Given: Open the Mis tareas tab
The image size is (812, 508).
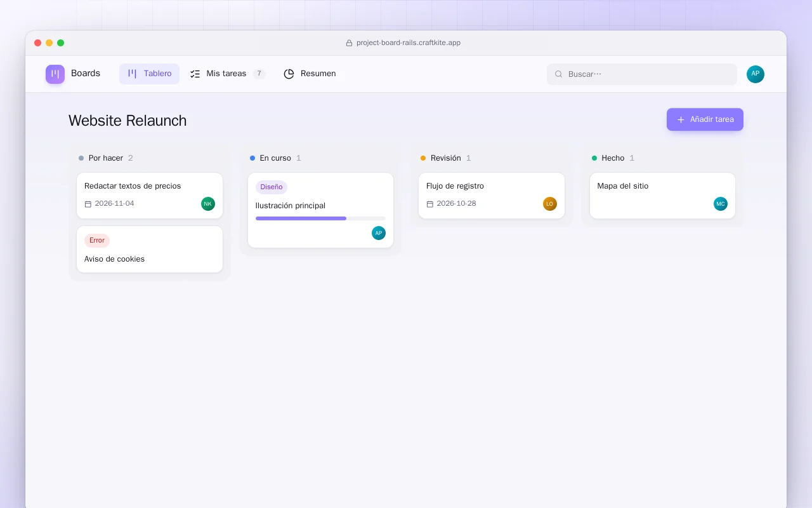Looking at the screenshot, I should [227, 74].
